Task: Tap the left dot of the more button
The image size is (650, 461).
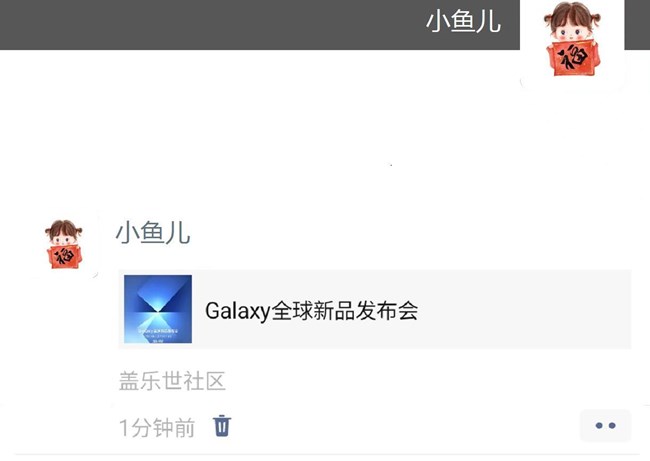Action: point(599,425)
